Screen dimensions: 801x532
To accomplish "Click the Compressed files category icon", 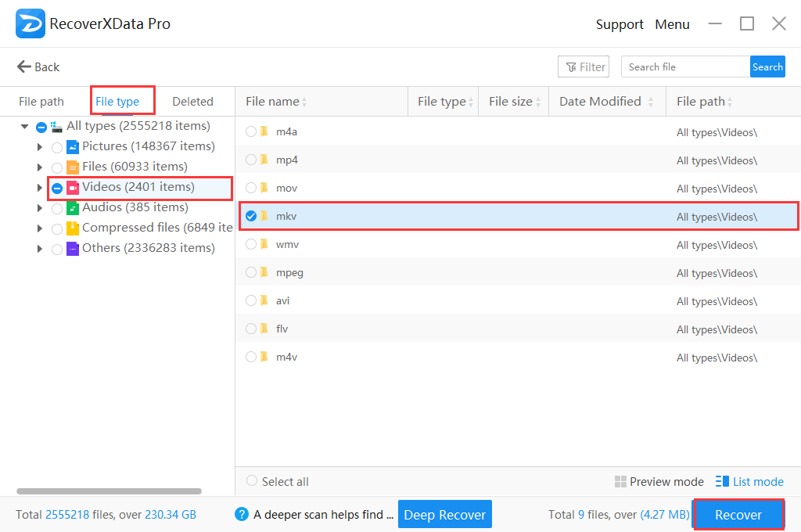I will pos(73,228).
